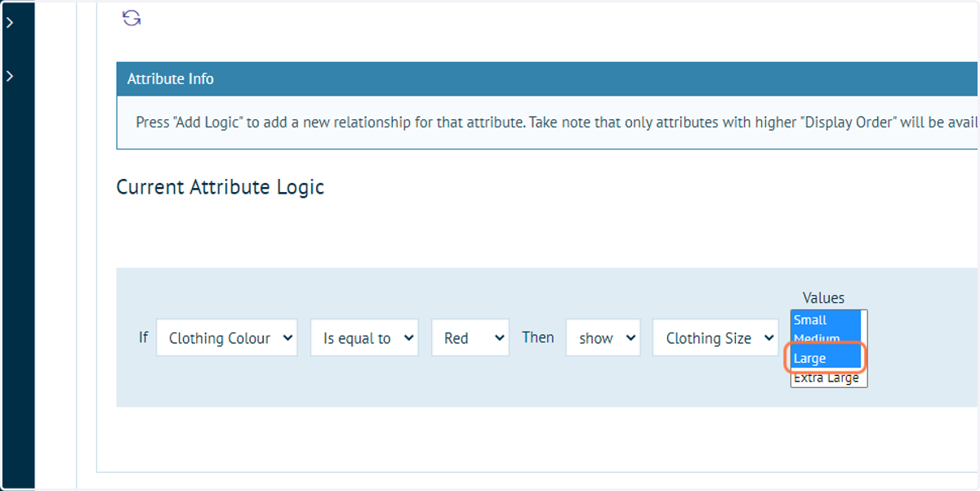Click the purple refresh icon
980x491 pixels.
pyautogui.click(x=131, y=18)
